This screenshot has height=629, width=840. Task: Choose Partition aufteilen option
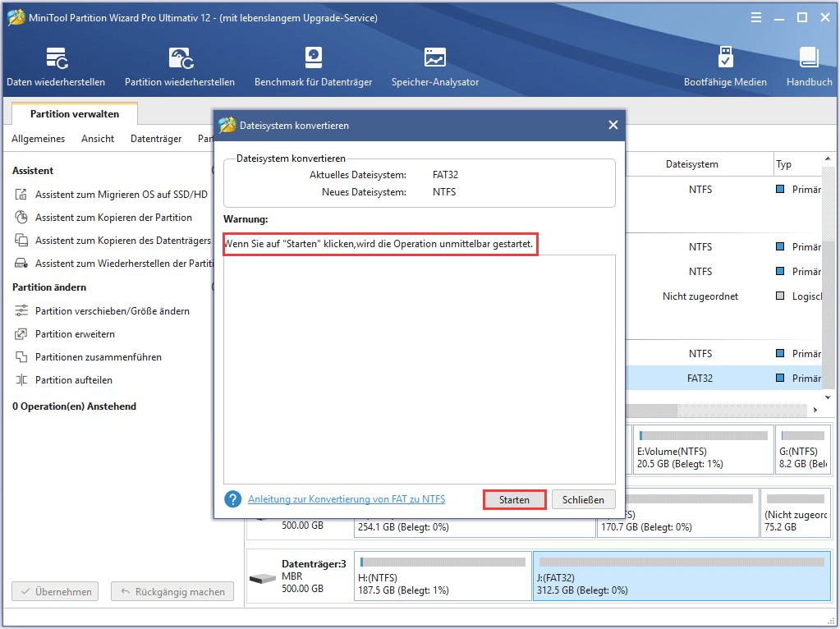74,380
